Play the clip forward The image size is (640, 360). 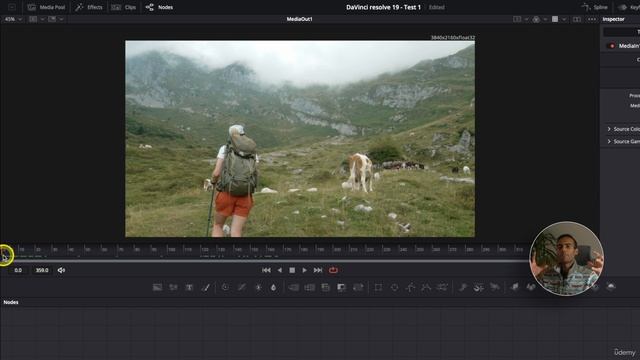pyautogui.click(x=304, y=270)
